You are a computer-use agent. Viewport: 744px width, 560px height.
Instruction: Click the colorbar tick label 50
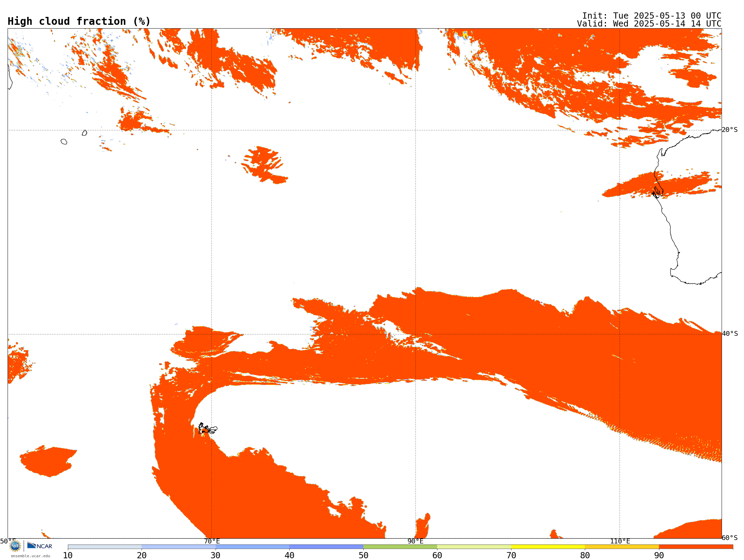tap(363, 556)
